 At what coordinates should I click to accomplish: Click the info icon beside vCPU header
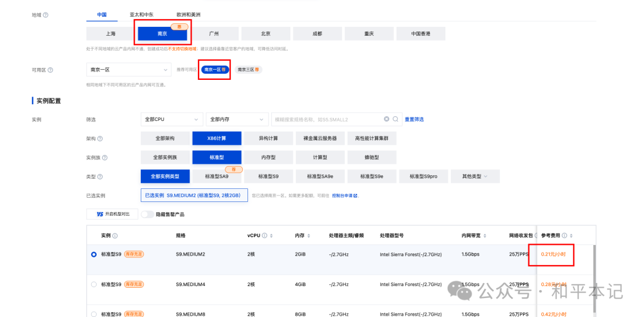point(265,236)
